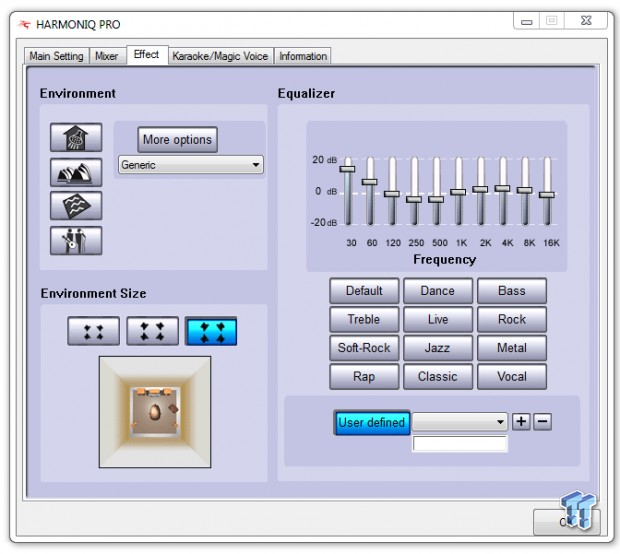Viewport: 620px width, 554px height.
Task: Click the 30 Hz equalizer slider handle
Action: pyautogui.click(x=348, y=169)
